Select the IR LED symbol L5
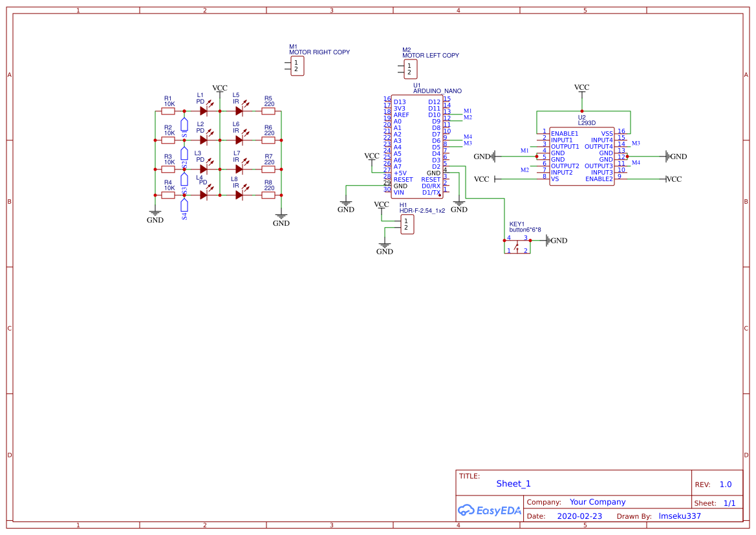756x535 pixels. click(x=239, y=110)
